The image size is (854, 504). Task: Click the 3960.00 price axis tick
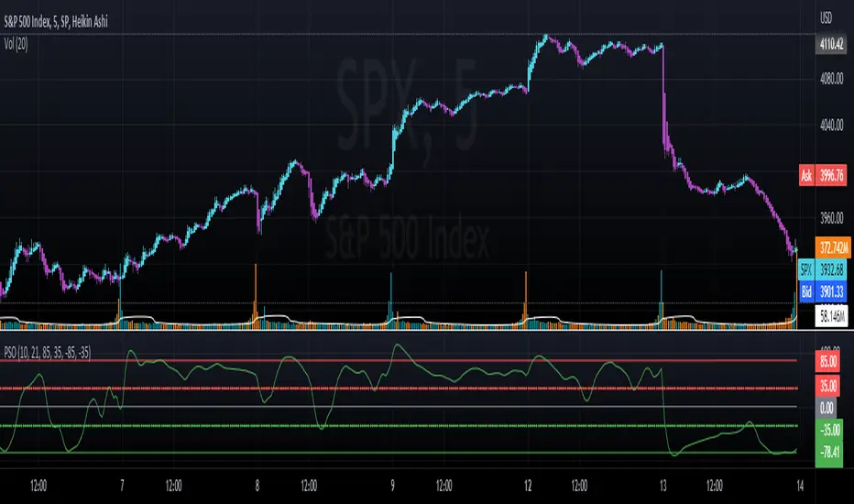click(831, 218)
